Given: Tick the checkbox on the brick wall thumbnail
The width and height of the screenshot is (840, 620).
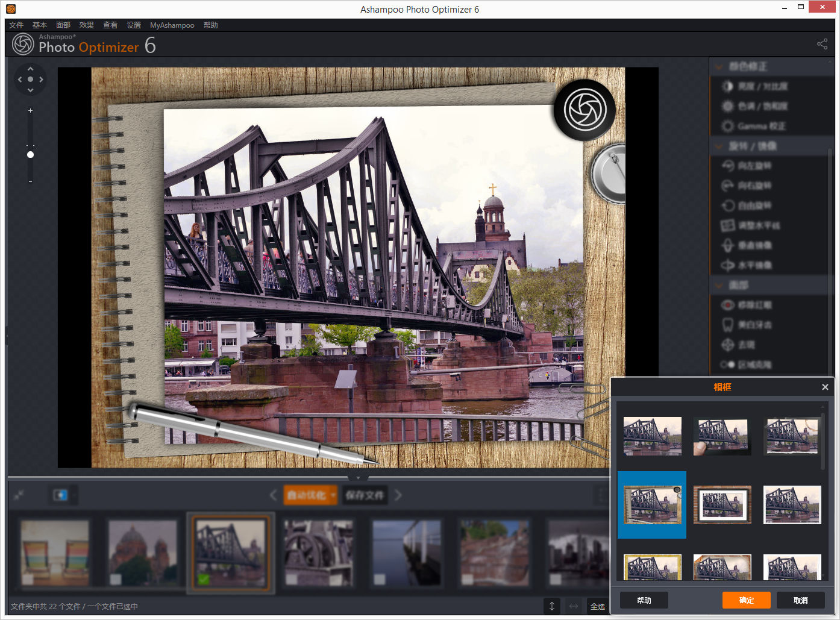Looking at the screenshot, I should (x=467, y=580).
